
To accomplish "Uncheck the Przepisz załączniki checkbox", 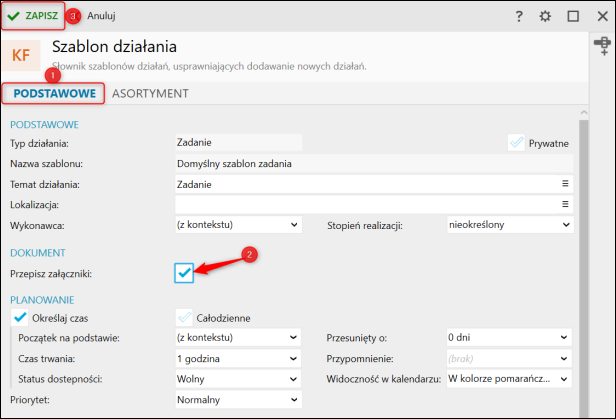I will pos(184,273).
